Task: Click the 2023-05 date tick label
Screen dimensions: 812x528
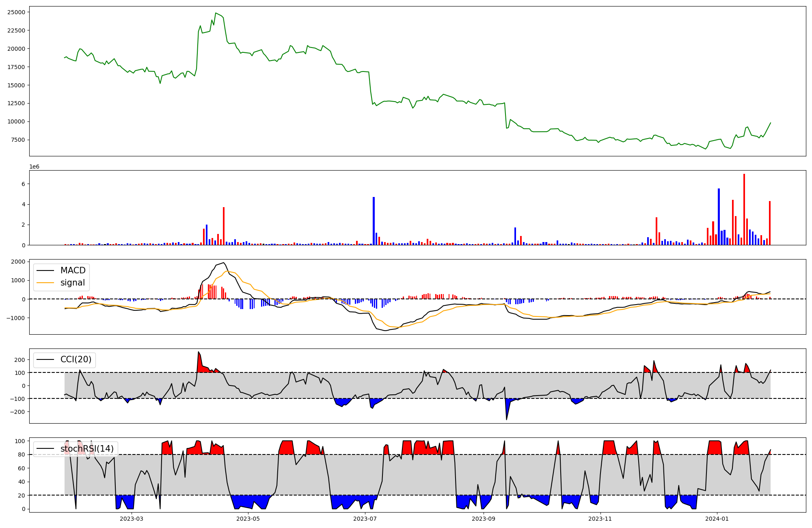Action: click(x=248, y=519)
